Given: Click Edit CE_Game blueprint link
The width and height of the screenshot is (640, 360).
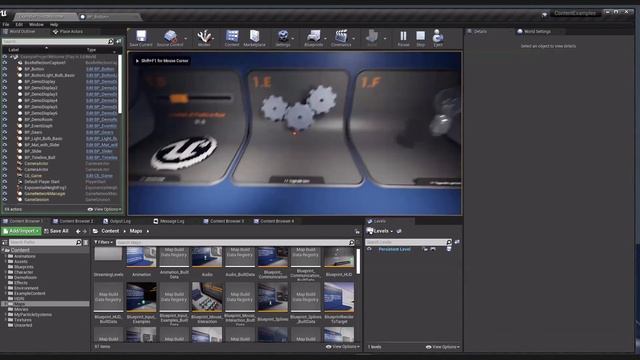Looking at the screenshot, I should pyautogui.click(x=99, y=176).
